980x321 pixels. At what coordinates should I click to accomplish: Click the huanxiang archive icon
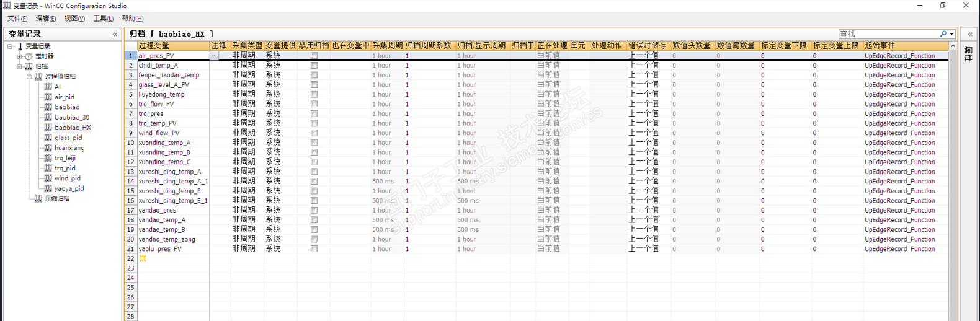point(48,147)
